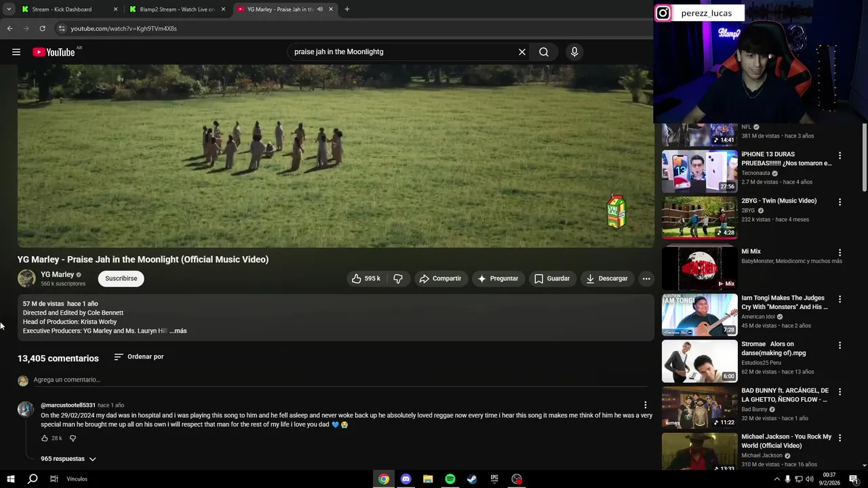The width and height of the screenshot is (868, 488).
Task: Open a new browser tab
Action: (x=347, y=9)
